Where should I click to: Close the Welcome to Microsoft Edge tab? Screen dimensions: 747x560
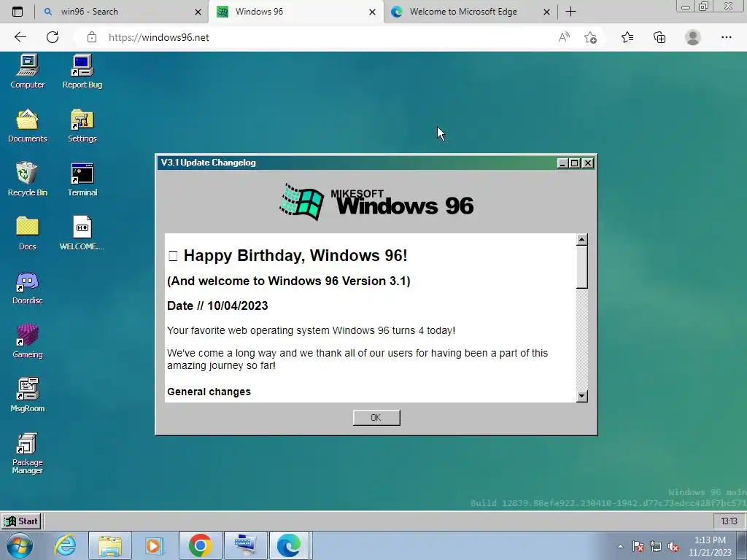[547, 12]
